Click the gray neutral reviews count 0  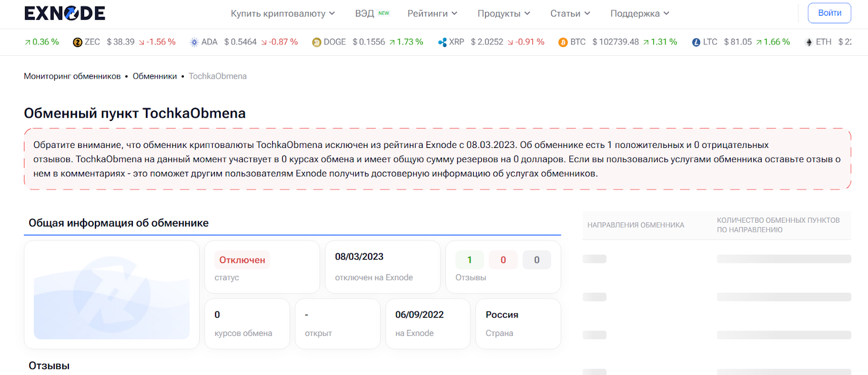click(537, 260)
